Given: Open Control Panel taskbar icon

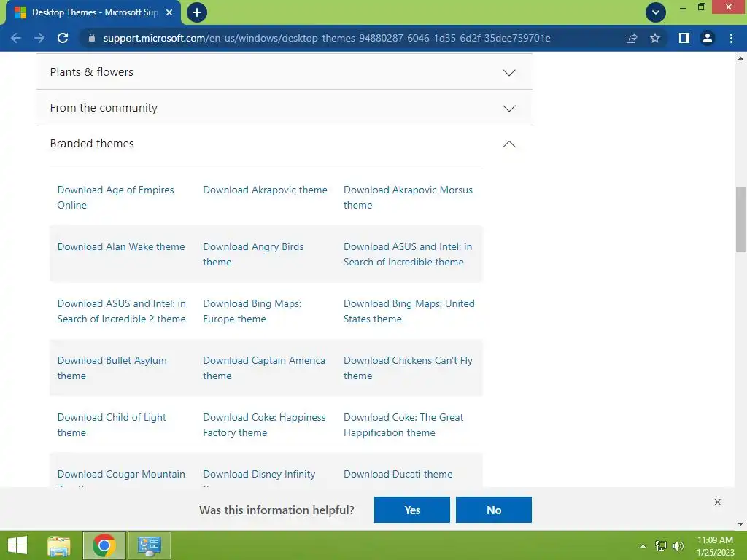Looking at the screenshot, I should pos(149,545).
